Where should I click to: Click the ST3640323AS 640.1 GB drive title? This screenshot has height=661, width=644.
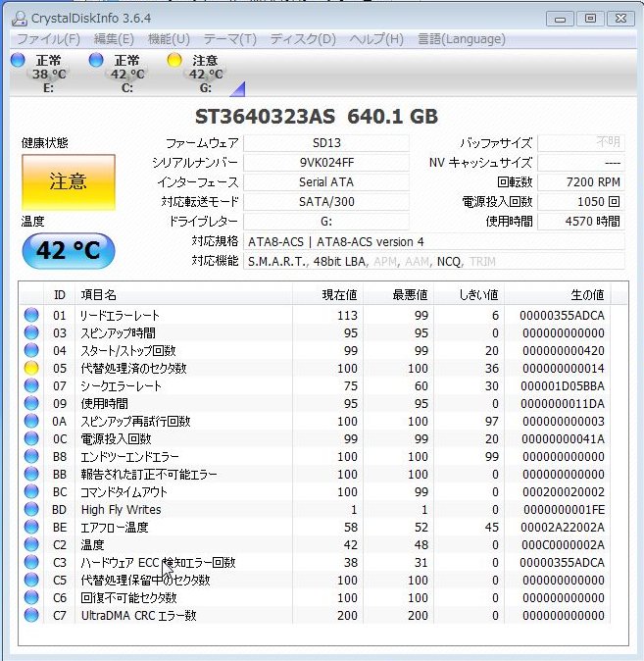coord(317,117)
